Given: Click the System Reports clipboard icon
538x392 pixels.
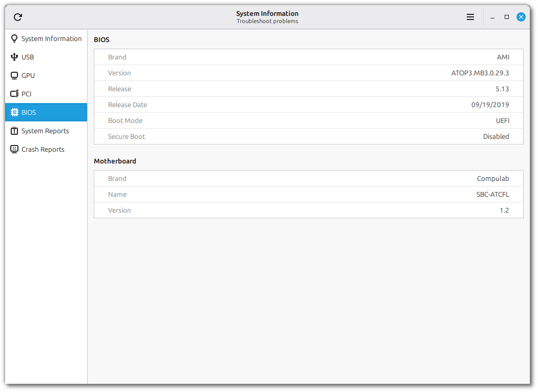Looking at the screenshot, I should click(x=14, y=131).
